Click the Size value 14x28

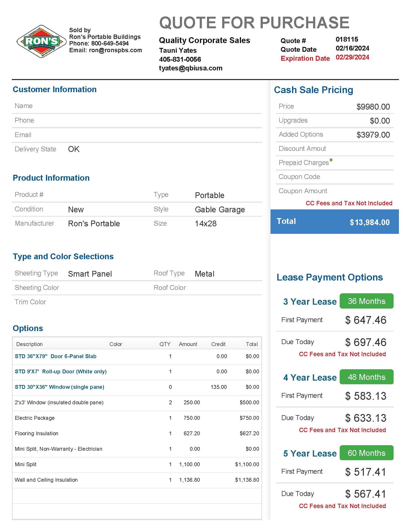point(206,224)
